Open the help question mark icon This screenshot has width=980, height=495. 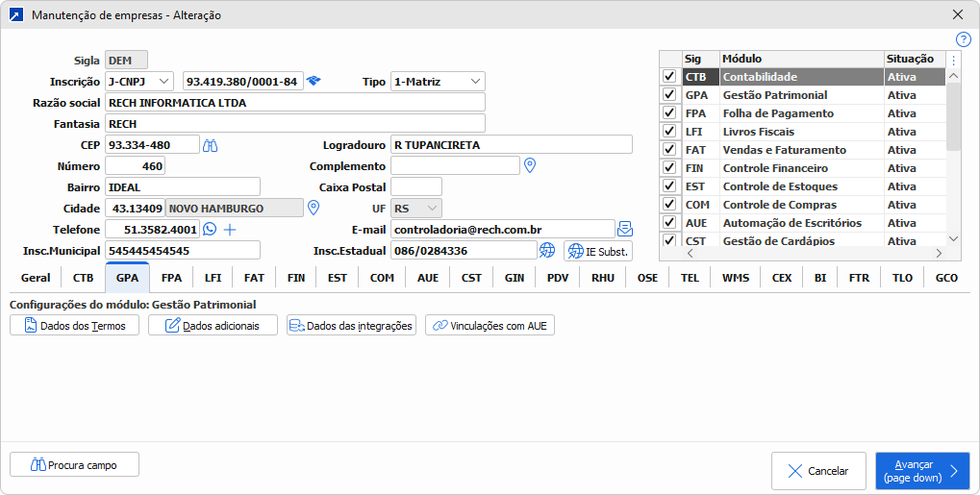tap(963, 39)
